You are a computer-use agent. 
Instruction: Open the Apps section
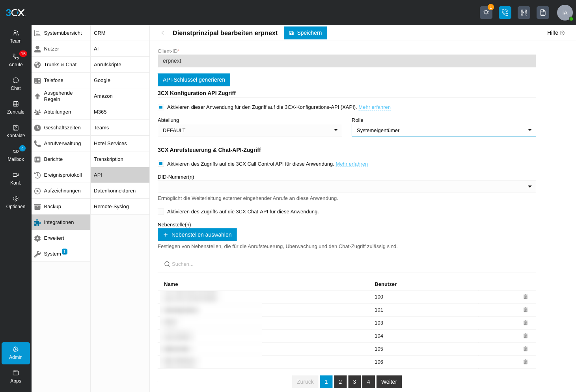coord(16,377)
